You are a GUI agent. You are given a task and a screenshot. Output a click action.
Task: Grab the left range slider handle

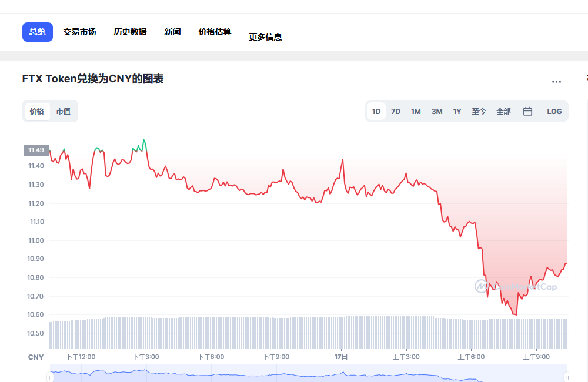50,377
